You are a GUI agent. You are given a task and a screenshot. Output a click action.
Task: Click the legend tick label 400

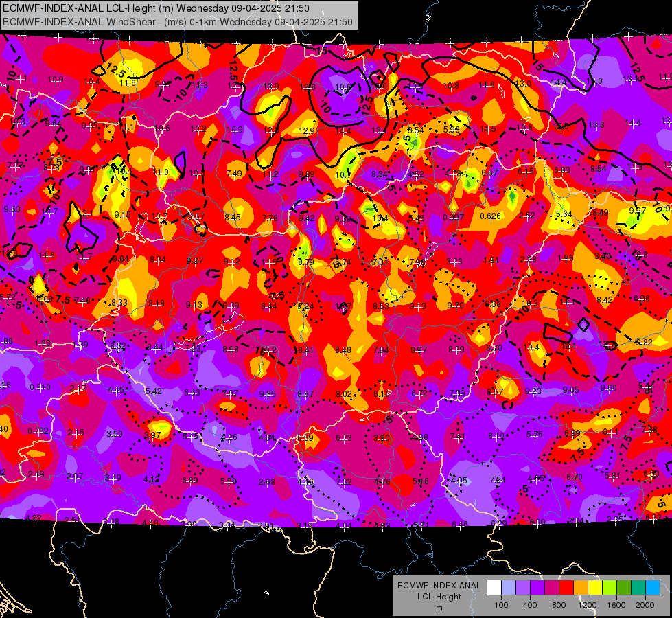coord(530,605)
